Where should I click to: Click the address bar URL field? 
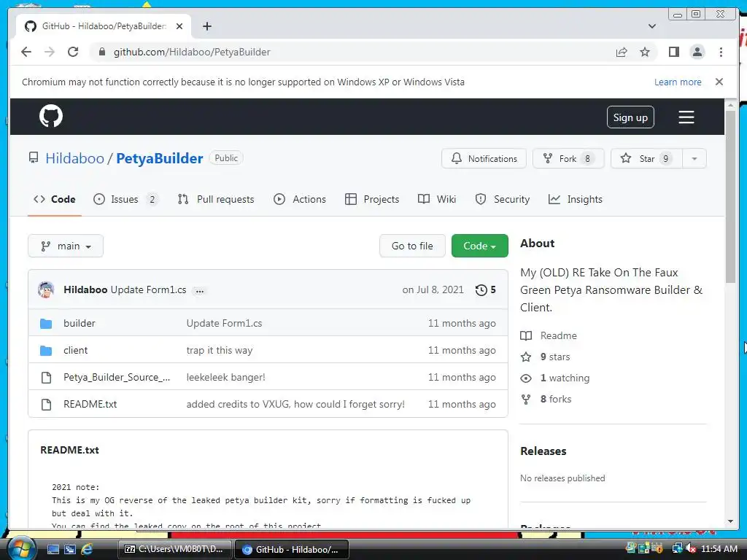pyautogui.click(x=352, y=52)
